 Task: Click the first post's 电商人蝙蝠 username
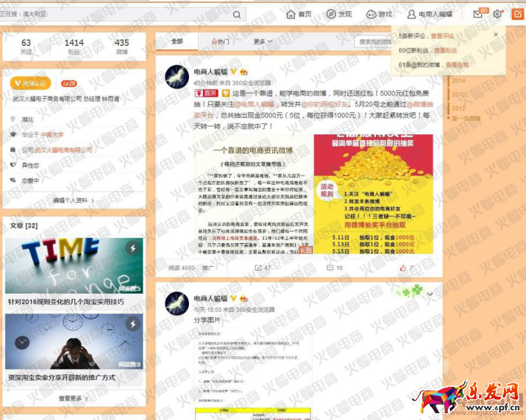(211, 72)
